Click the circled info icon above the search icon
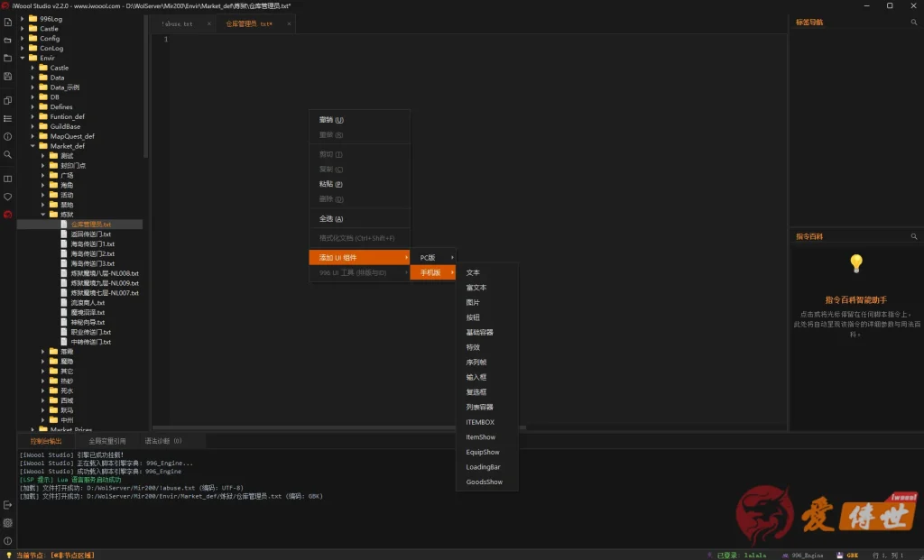Image resolution: width=924 pixels, height=560 pixels. click(x=7, y=136)
